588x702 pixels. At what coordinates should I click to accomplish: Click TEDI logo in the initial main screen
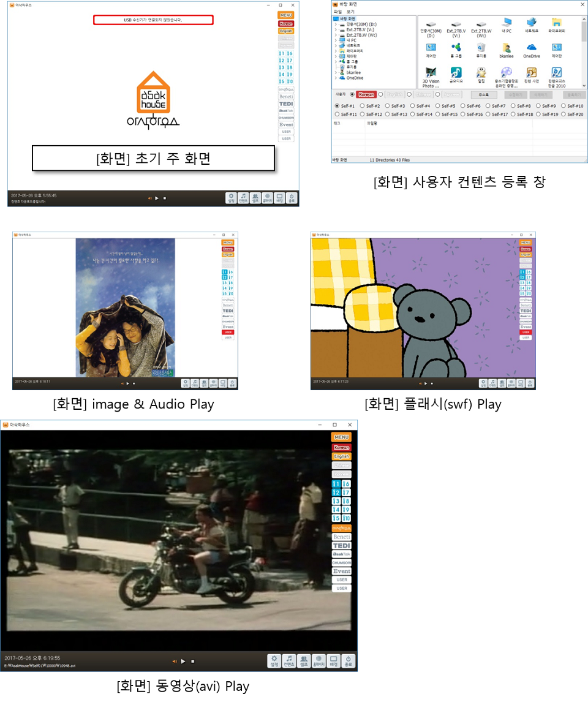click(286, 104)
